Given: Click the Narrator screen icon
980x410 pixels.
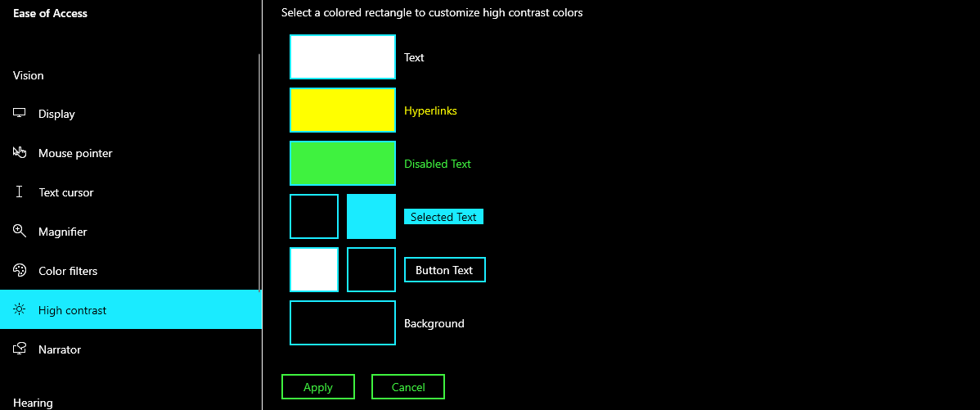Looking at the screenshot, I should (20, 349).
